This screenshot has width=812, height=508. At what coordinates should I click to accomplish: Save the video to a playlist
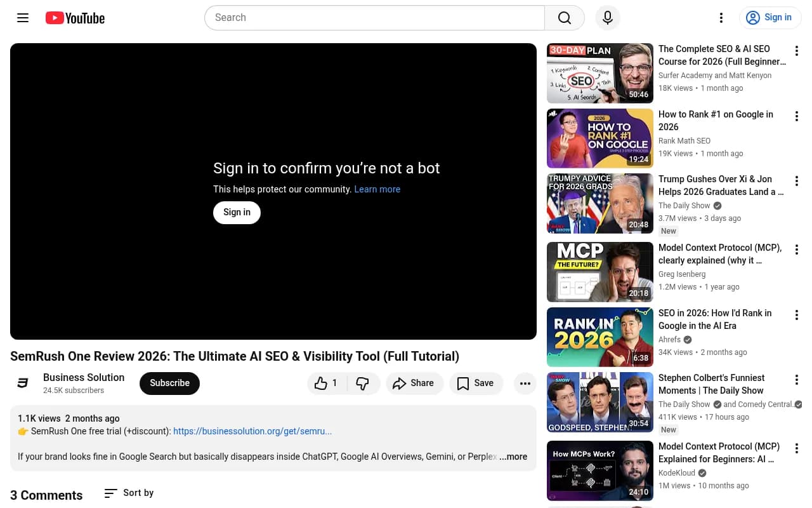coord(476,383)
